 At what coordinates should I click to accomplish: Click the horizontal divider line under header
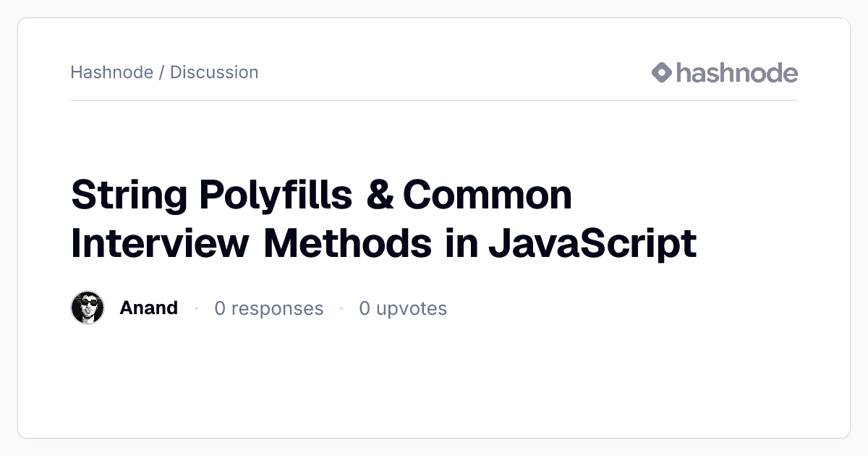pyautogui.click(x=434, y=100)
